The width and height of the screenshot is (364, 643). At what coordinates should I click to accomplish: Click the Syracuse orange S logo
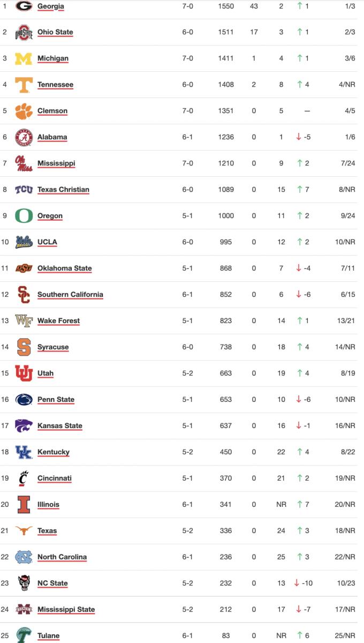click(x=24, y=347)
